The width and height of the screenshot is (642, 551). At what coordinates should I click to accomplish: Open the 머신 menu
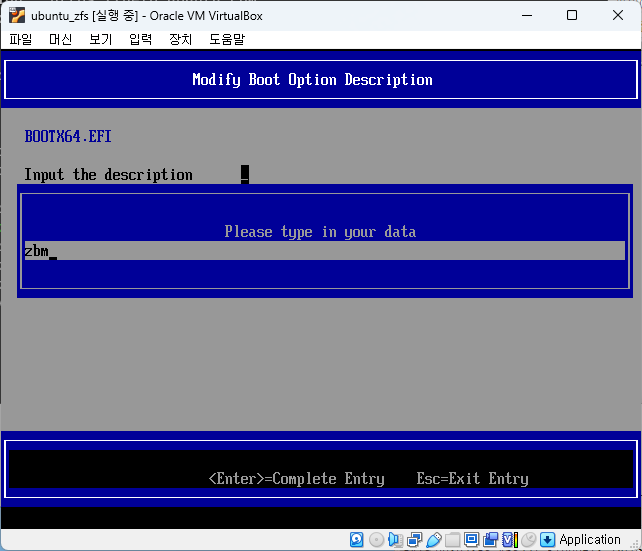coord(60,39)
